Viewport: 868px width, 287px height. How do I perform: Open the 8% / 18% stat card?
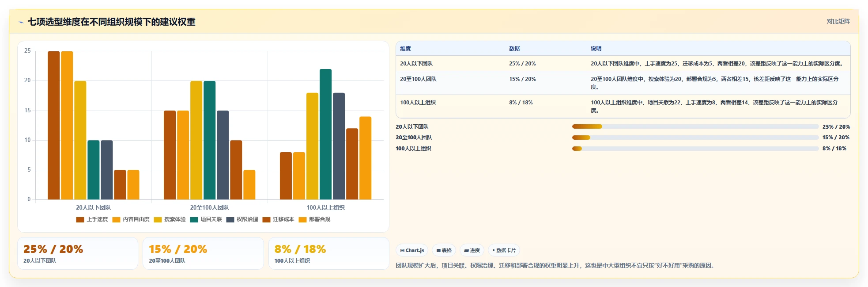[x=329, y=253]
